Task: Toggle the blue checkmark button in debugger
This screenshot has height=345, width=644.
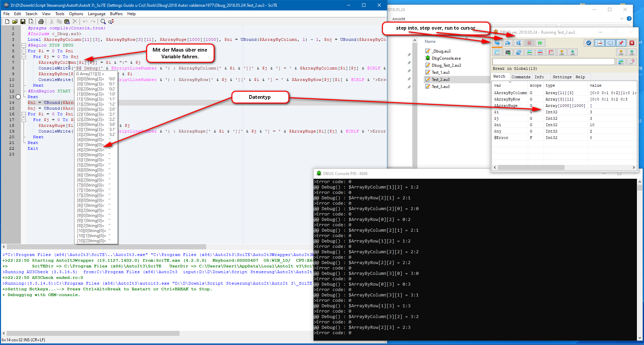Action: pos(589,43)
